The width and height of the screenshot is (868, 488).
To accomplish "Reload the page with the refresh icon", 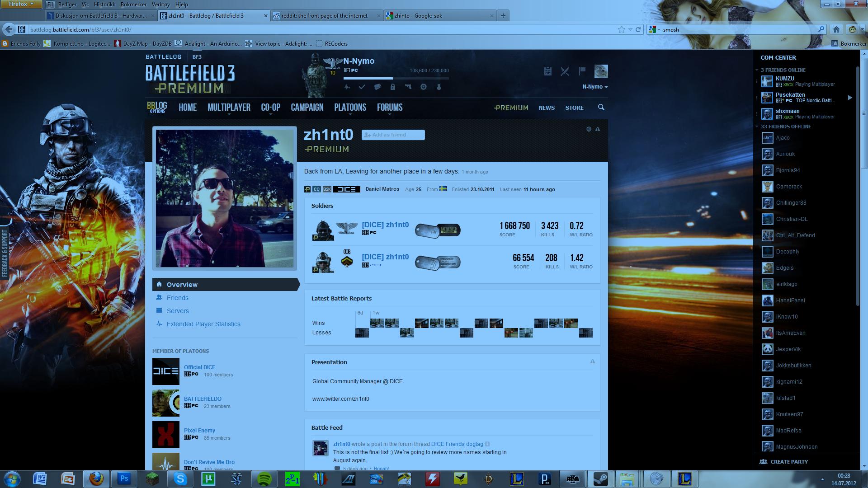I will pos(638,29).
